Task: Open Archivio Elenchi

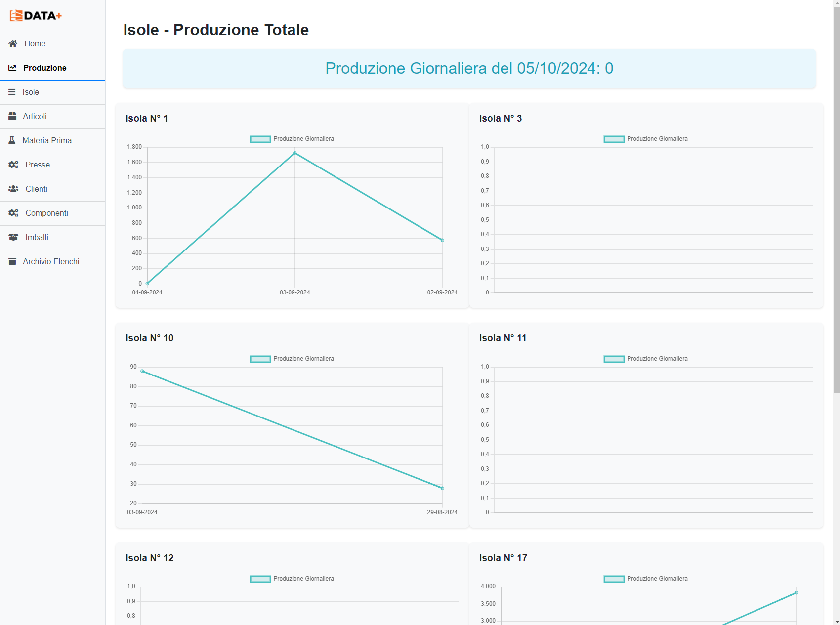Action: point(52,261)
